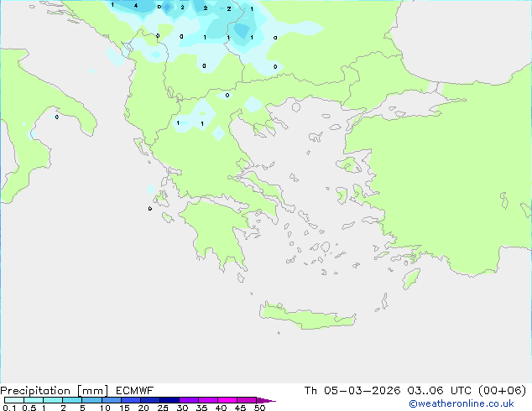The height and width of the screenshot is (411, 532).
Task: Click the '15' legend scale label
Action: click(124, 408)
